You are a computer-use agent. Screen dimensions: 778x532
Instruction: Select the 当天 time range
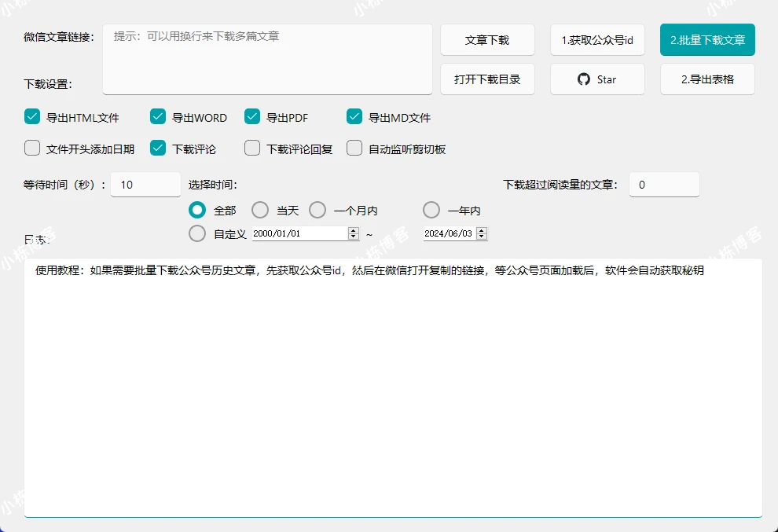[260, 210]
